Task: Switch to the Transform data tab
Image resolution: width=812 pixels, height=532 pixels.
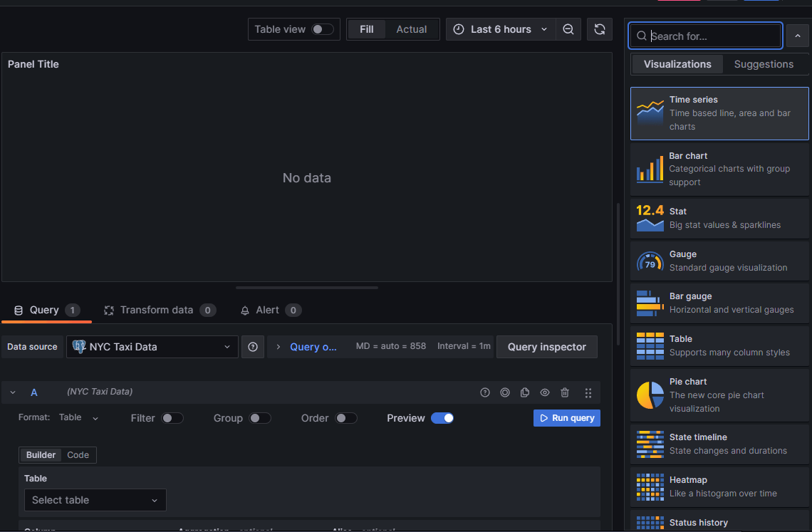Action: tap(156, 310)
